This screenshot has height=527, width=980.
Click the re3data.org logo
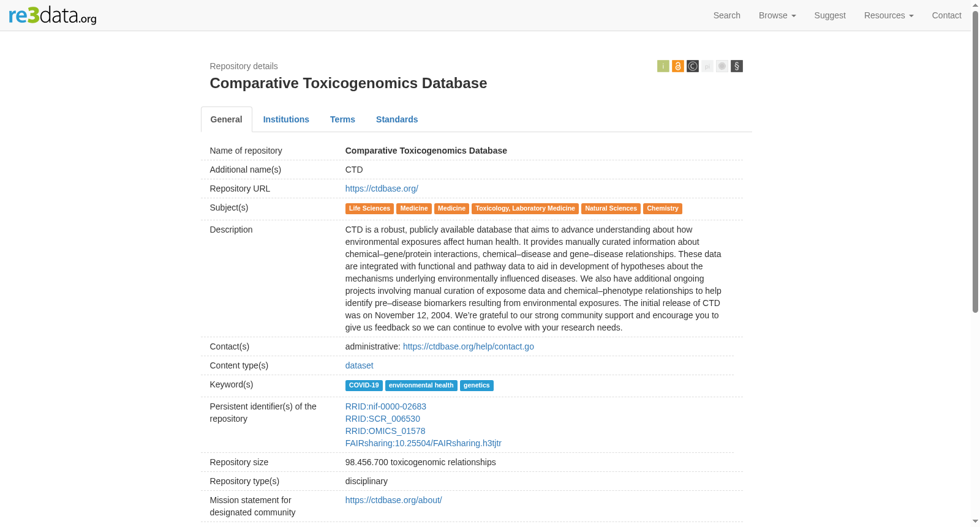click(53, 15)
